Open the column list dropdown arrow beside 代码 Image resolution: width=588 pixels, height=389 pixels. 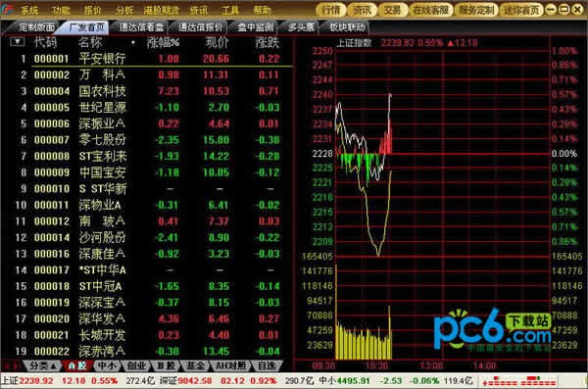tap(17, 41)
